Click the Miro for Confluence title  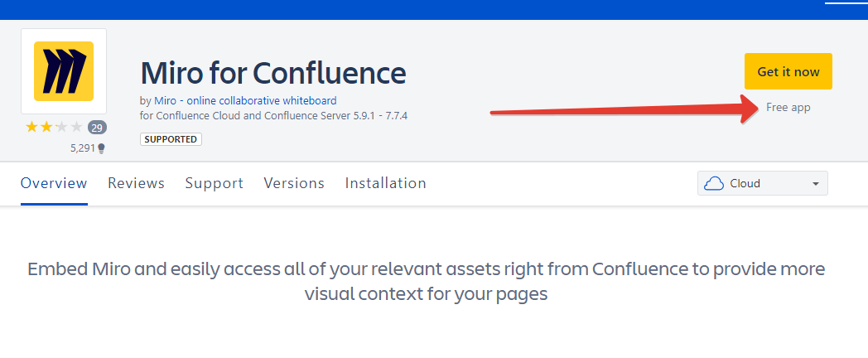273,73
